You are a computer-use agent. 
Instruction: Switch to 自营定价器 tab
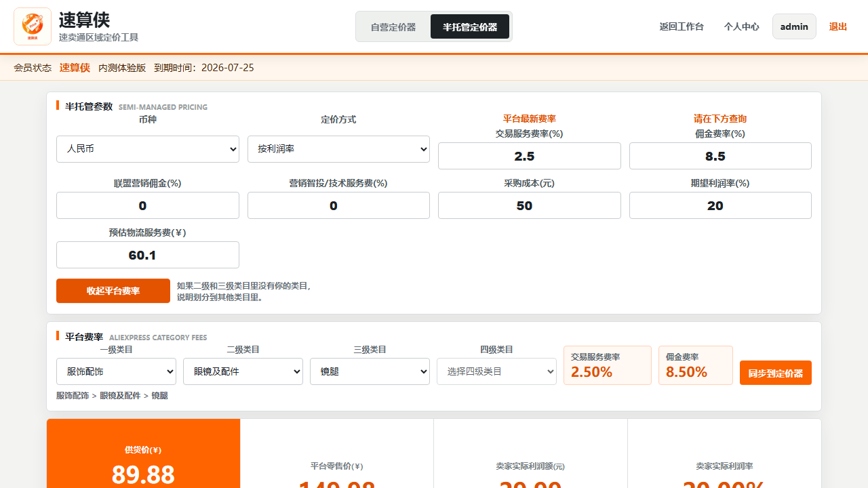pos(393,27)
